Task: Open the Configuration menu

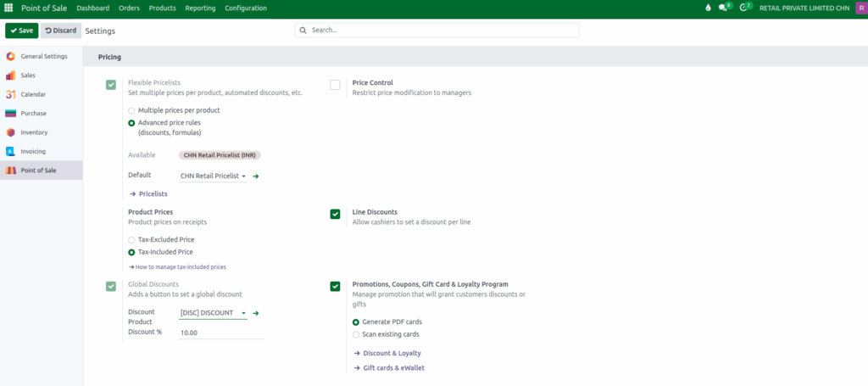Action: pyautogui.click(x=246, y=8)
